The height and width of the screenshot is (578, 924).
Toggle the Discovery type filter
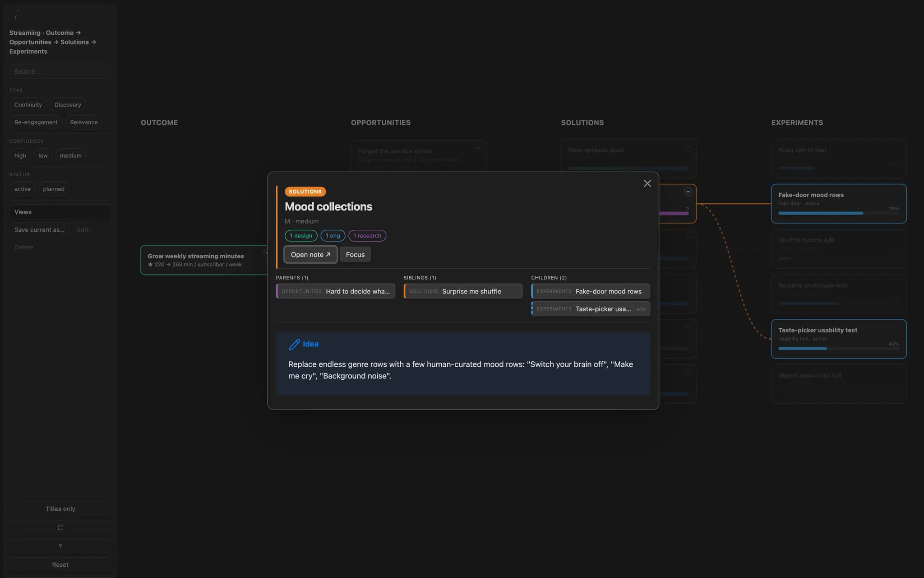68,105
